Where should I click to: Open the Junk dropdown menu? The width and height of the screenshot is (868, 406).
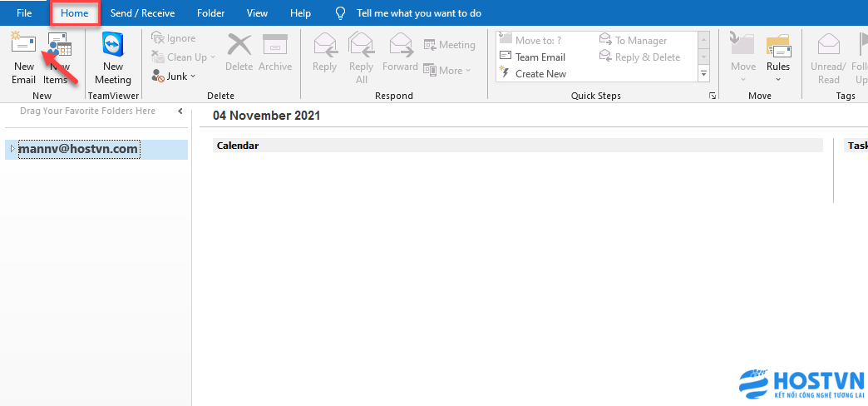pos(173,76)
